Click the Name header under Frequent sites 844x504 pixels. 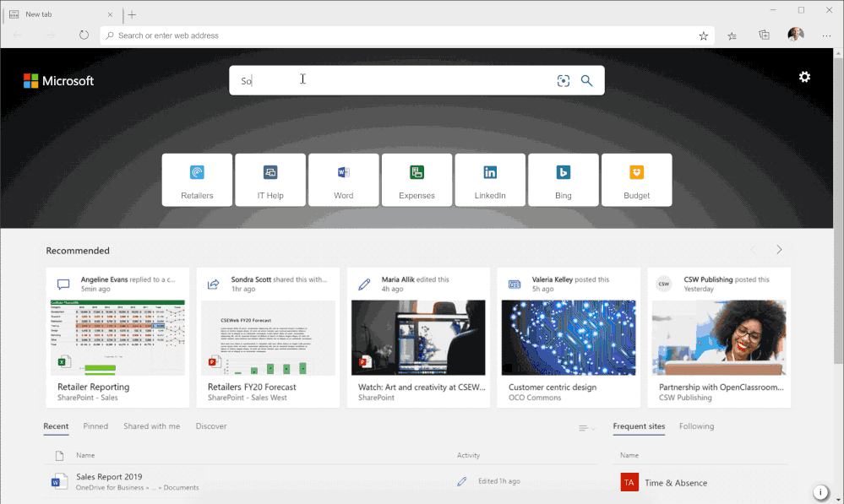tap(629, 455)
